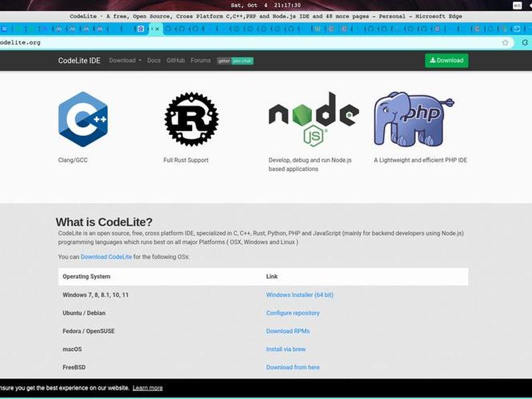The height and width of the screenshot is (399, 532).
Task: Click the date and time in top panel
Action: click(265, 5)
